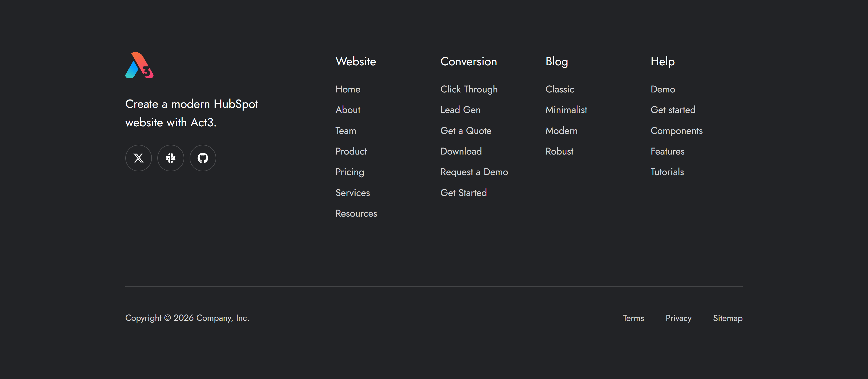Visit the Pricing link
The width and height of the screenshot is (868, 379).
click(349, 172)
